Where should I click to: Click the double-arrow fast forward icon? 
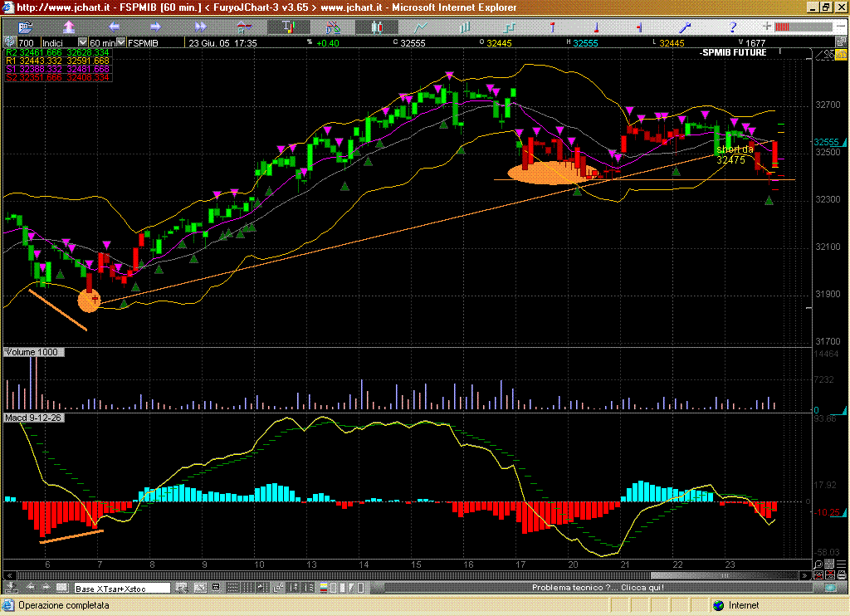199,27
